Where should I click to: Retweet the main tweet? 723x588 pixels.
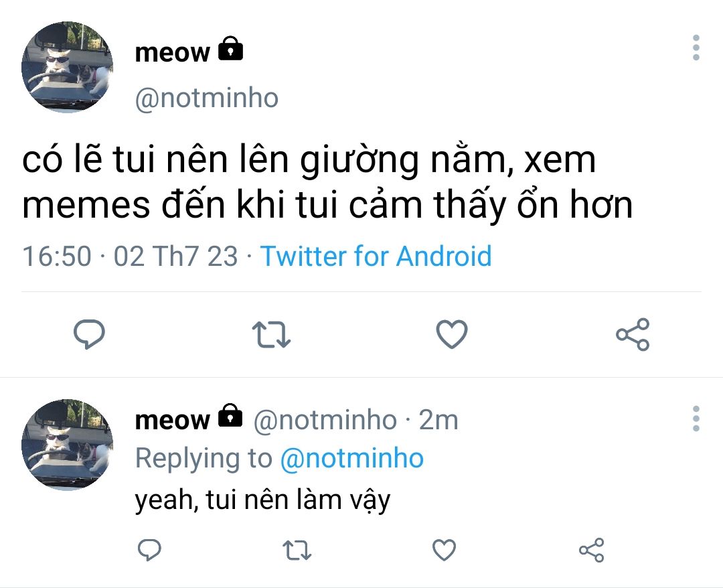click(270, 334)
